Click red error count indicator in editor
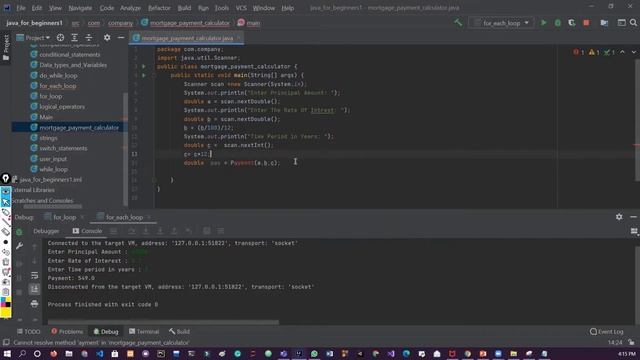This screenshot has width=640, height=360. point(579,52)
